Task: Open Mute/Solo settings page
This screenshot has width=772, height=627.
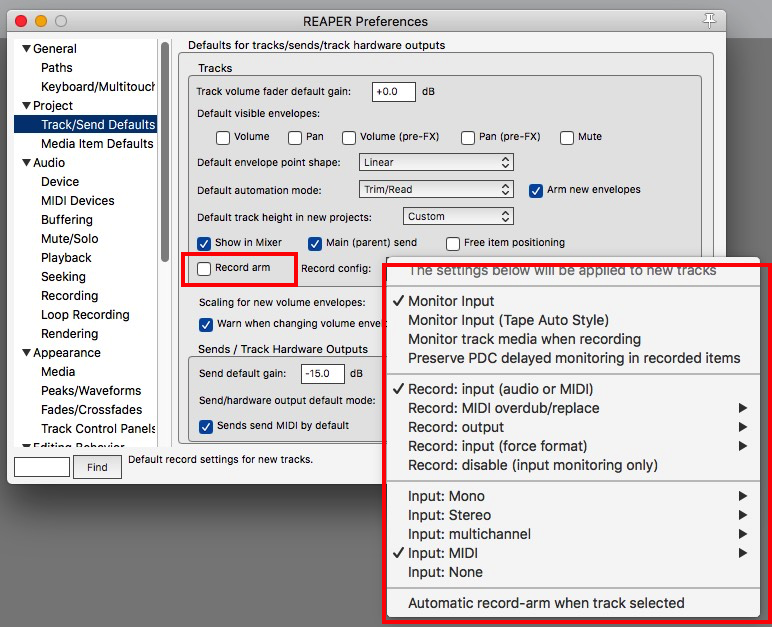Action: pos(70,239)
